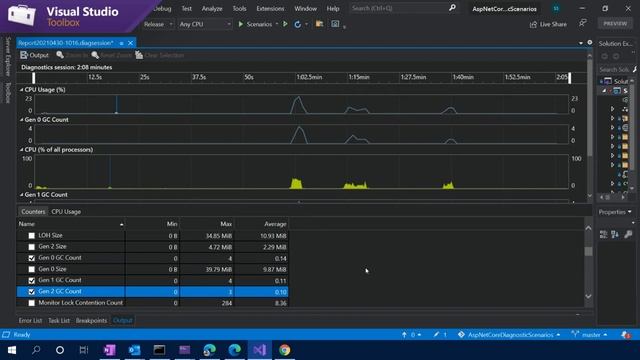Open Windows search on taskbar

tap(36, 350)
